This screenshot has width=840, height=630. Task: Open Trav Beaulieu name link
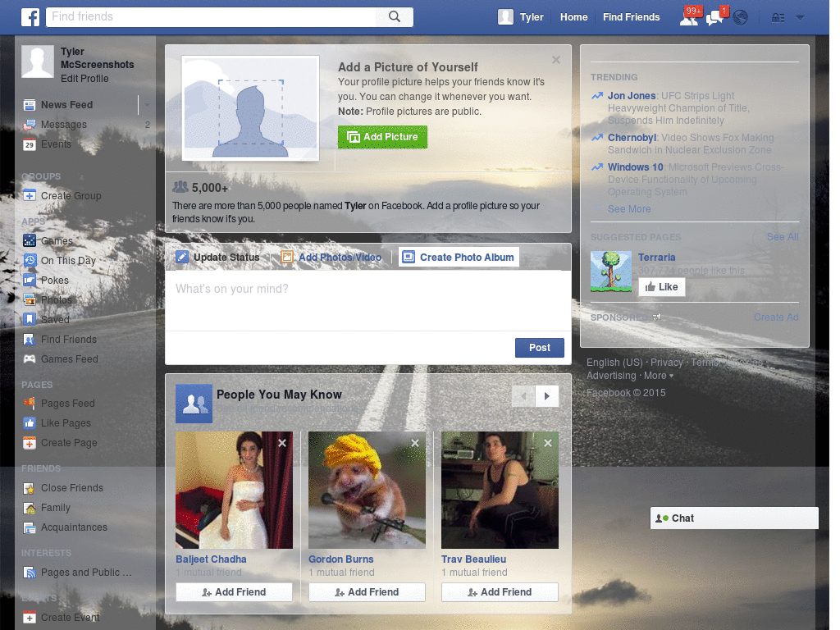(473, 559)
